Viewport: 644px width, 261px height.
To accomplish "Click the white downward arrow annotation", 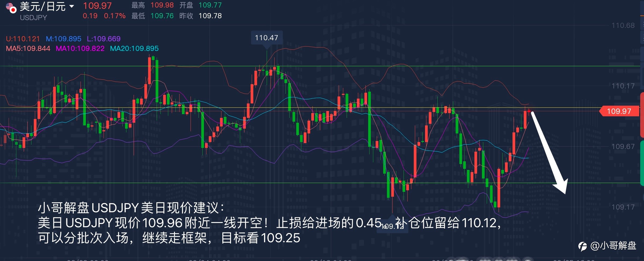I will (x=549, y=152).
